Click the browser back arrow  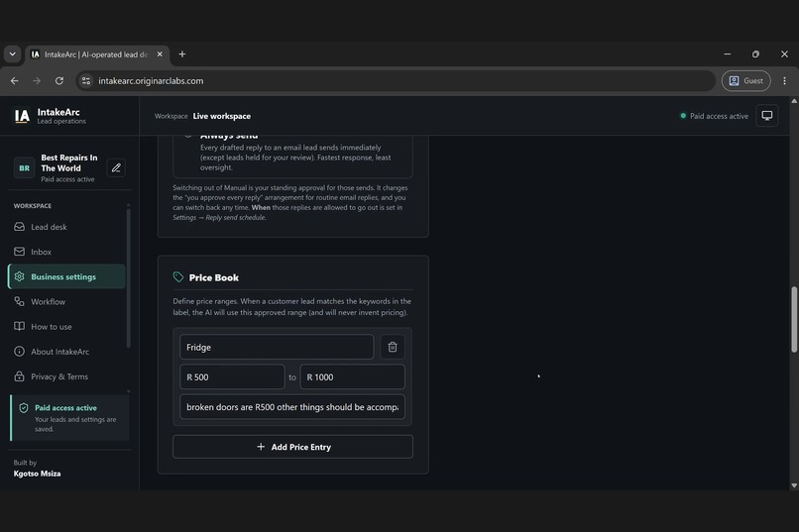[14, 81]
